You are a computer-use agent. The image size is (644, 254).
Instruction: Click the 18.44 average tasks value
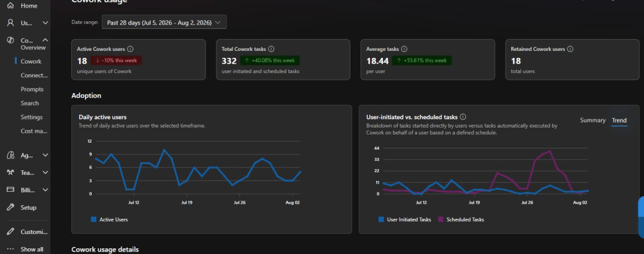[377, 61]
